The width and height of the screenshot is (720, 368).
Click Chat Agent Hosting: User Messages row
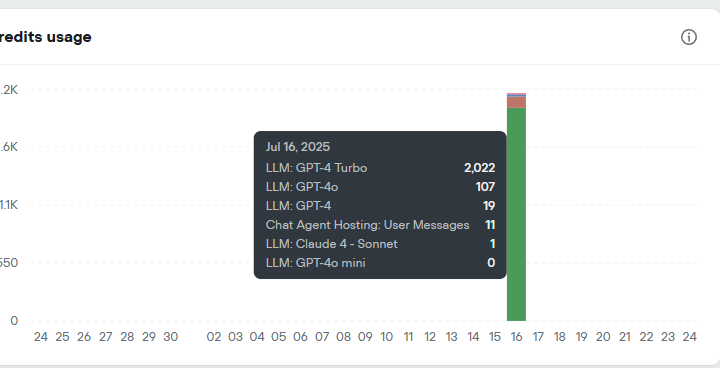[x=380, y=225]
